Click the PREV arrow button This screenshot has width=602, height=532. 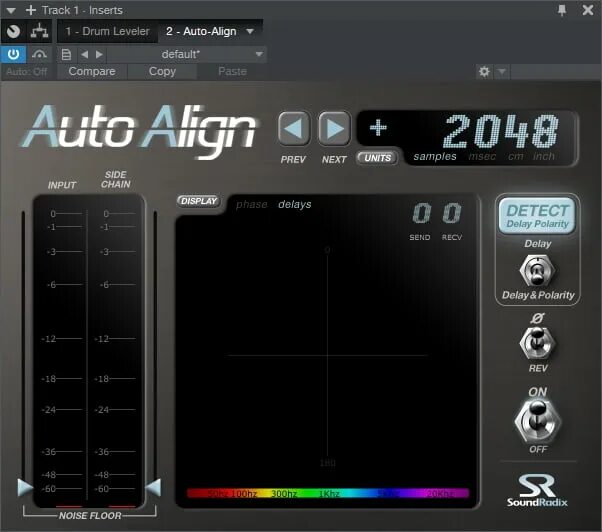click(294, 129)
